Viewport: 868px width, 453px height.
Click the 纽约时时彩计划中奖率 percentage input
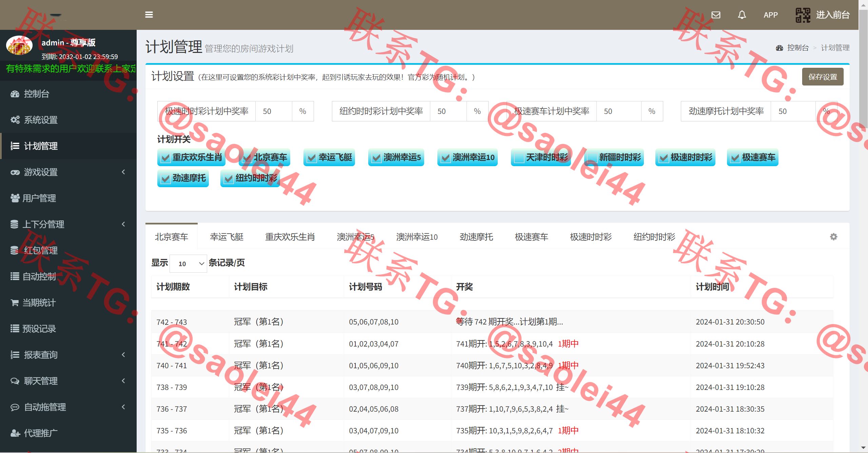(x=448, y=111)
